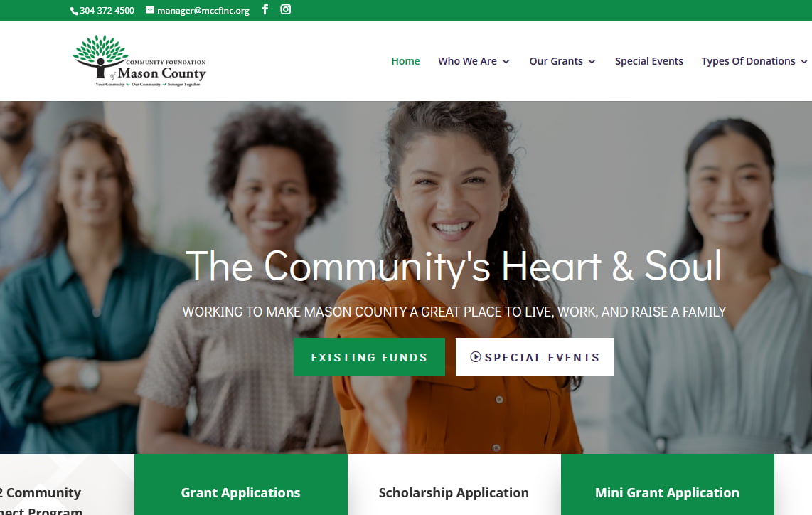Go to the Home menu item

point(405,61)
